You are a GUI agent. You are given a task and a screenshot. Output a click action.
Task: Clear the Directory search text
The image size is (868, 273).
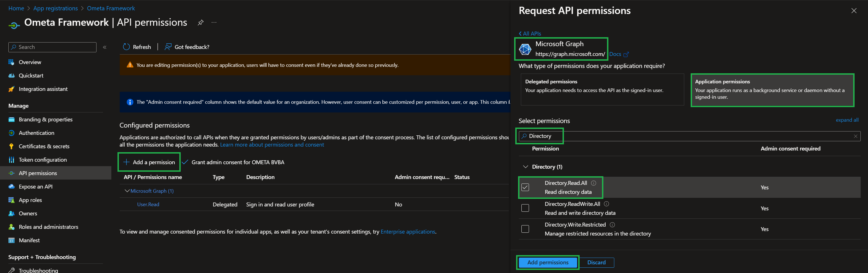855,136
